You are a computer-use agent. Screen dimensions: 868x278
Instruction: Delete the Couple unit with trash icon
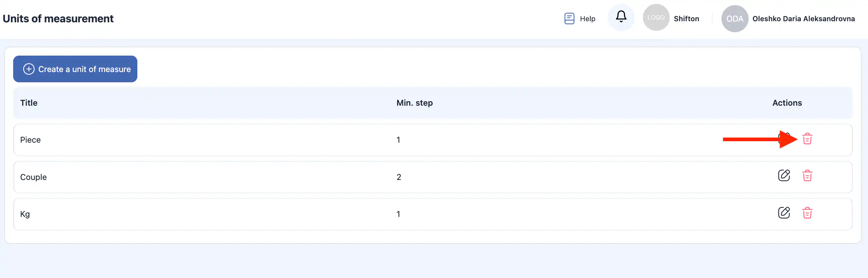pos(807,176)
